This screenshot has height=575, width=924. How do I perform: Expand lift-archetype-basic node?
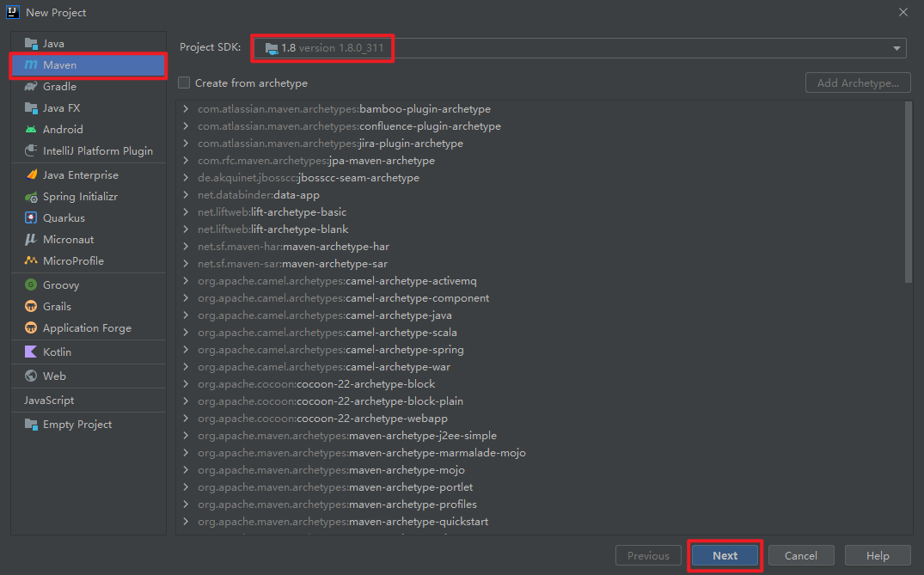pos(186,212)
